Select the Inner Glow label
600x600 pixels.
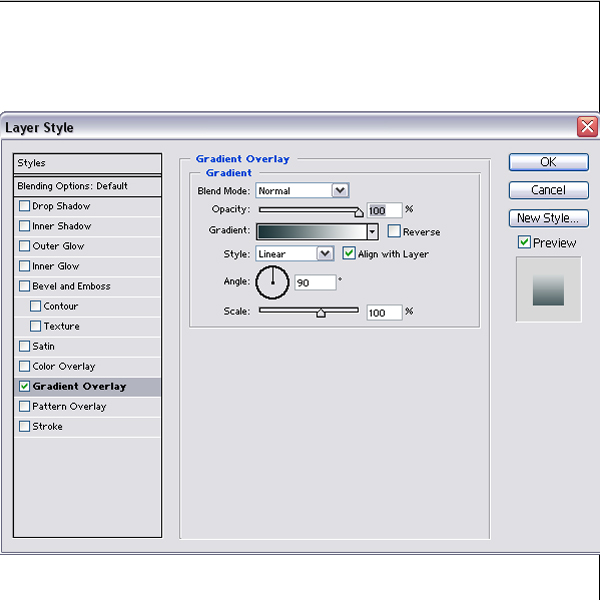click(55, 266)
